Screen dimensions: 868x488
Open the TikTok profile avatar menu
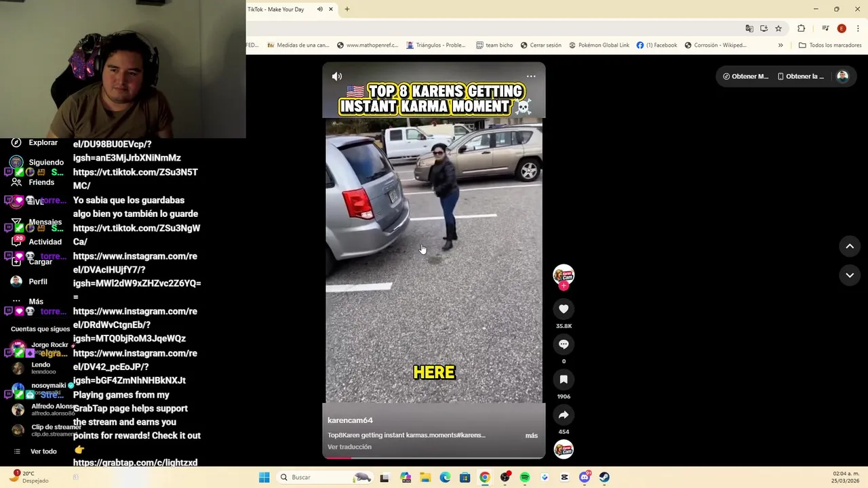point(842,77)
